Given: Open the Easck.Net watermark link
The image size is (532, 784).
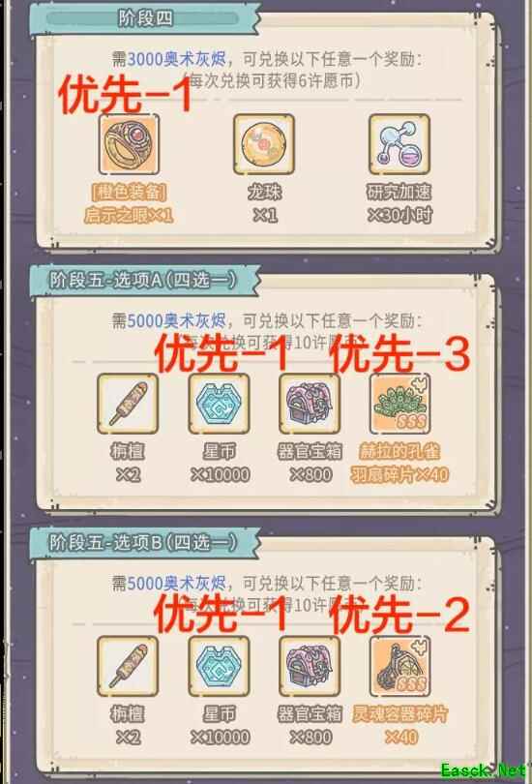Looking at the screenshot, I should (483, 770).
